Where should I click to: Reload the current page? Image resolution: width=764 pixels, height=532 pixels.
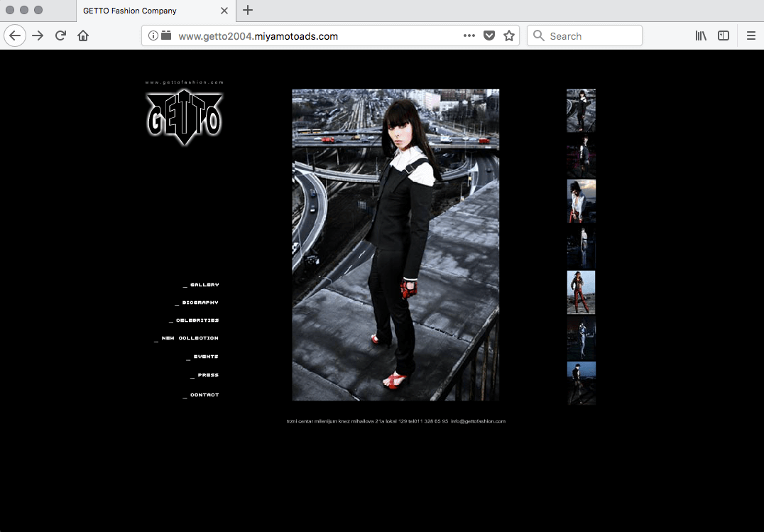click(x=60, y=36)
